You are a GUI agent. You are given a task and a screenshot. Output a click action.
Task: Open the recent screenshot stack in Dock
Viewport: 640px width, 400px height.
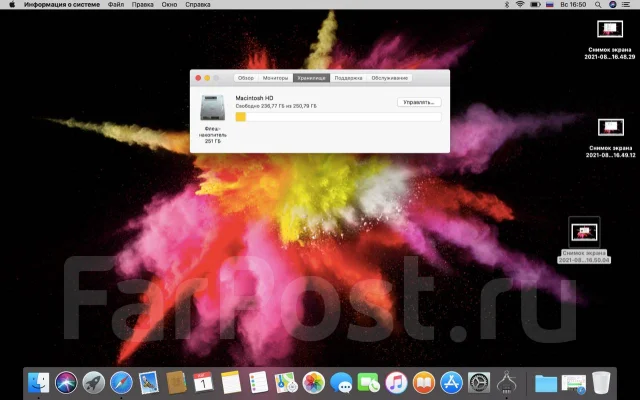tap(574, 383)
